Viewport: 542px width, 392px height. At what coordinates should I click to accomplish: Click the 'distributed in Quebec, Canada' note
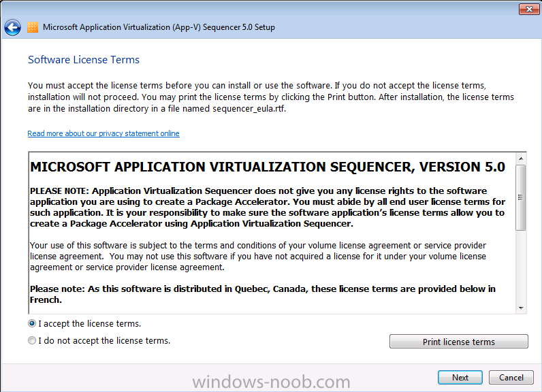point(263,294)
